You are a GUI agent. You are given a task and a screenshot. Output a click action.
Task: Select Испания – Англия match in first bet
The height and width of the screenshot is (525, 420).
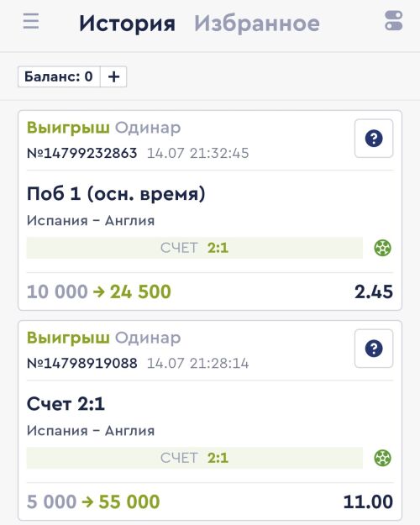coord(91,221)
